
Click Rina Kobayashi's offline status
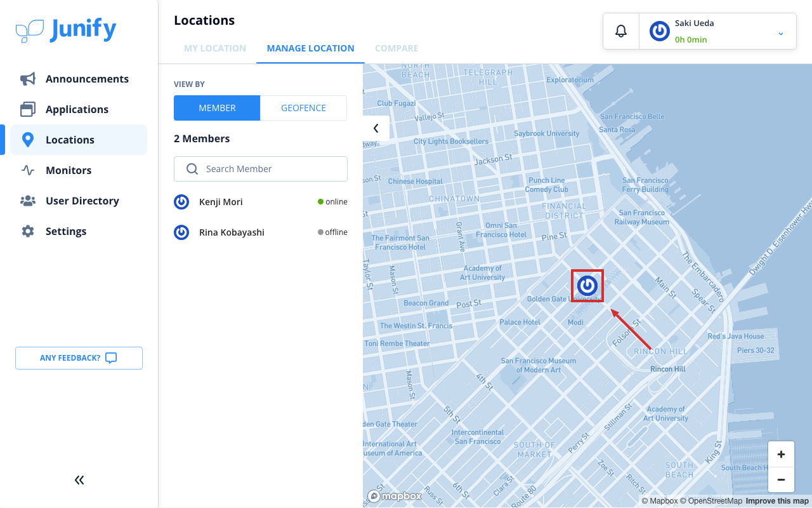[332, 232]
